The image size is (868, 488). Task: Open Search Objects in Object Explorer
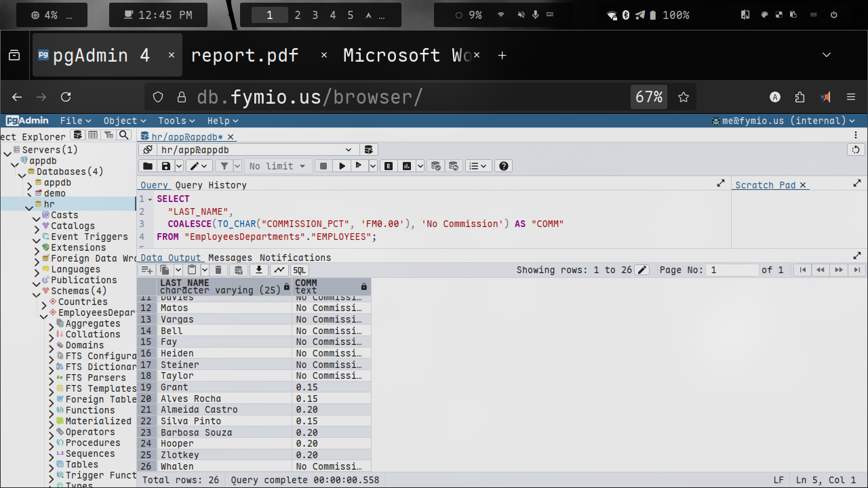click(x=123, y=136)
